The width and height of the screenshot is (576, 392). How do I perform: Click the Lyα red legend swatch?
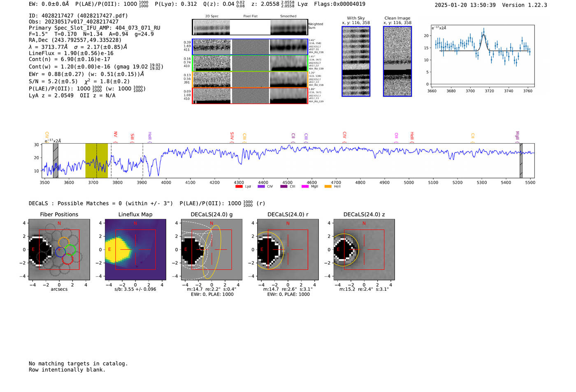[x=239, y=187]
